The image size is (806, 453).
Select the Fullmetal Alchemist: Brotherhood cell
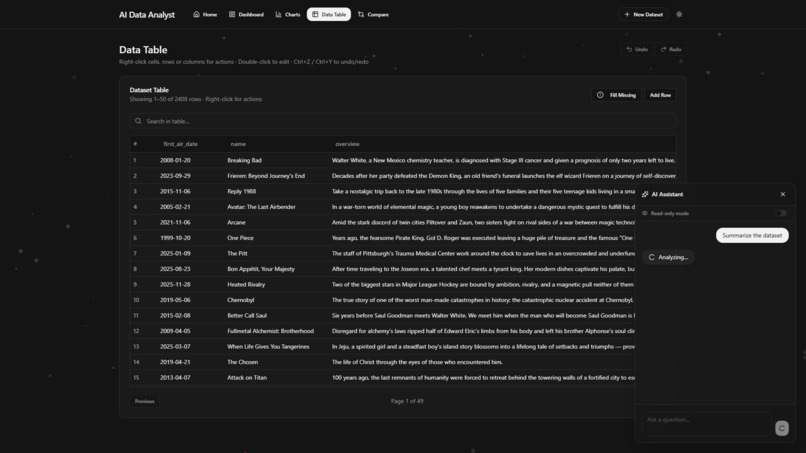(270, 331)
